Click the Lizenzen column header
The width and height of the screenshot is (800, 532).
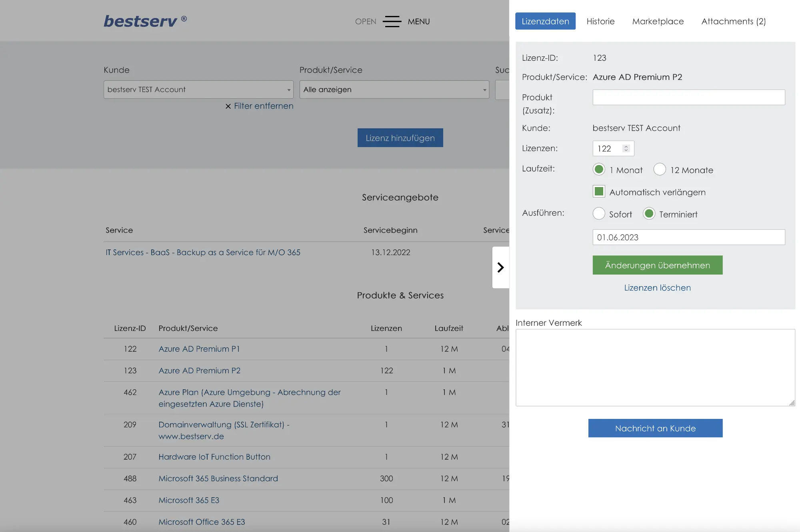pos(386,328)
